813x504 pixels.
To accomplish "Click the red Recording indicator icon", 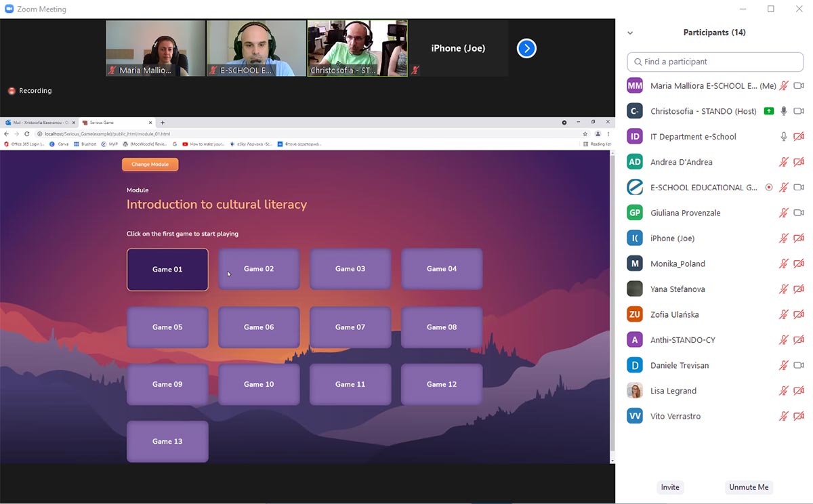I will pyautogui.click(x=12, y=91).
